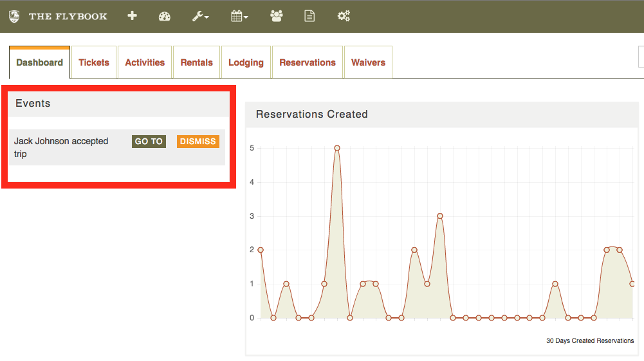The width and height of the screenshot is (644, 361).
Task: Open the Rentals tab
Action: 197,62
